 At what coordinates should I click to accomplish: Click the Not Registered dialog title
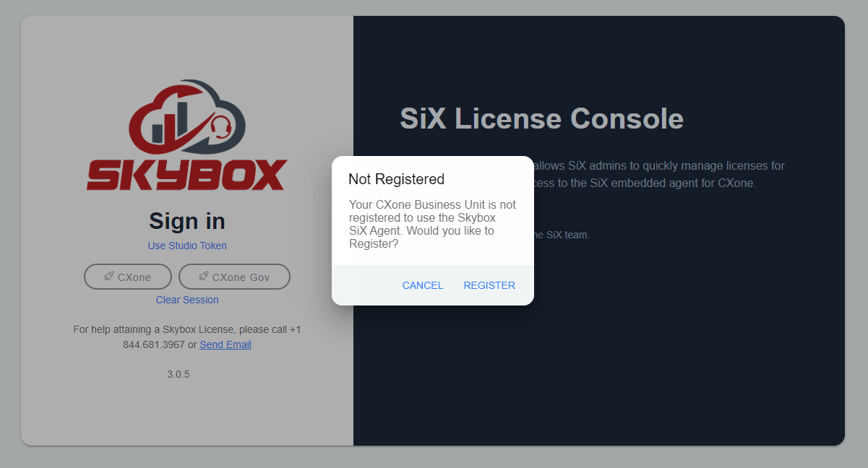tap(396, 179)
